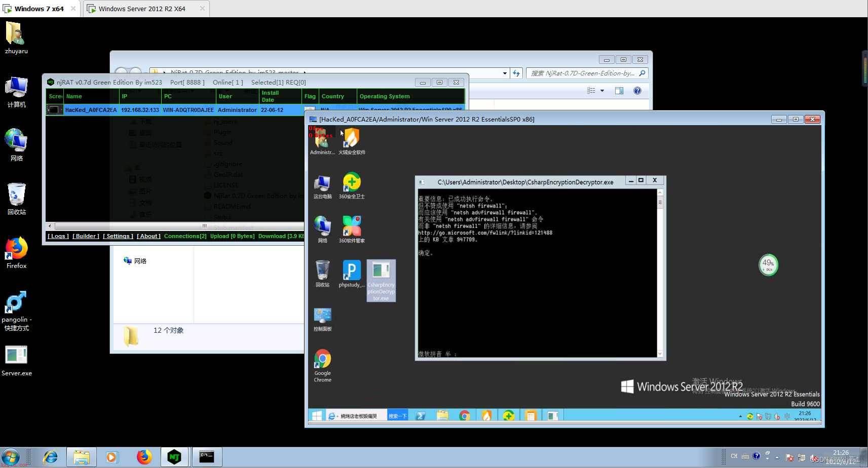This screenshot has width=868, height=468.
Task: Launch Firefox from the desktop shortcut
Action: 16,253
